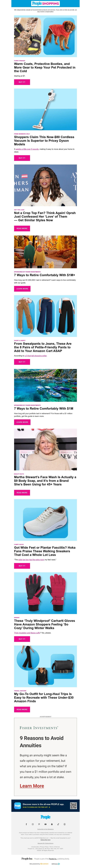Click Read More under Oprah crop top article
91x868 pixels.
pyautogui.click(x=22, y=228)
